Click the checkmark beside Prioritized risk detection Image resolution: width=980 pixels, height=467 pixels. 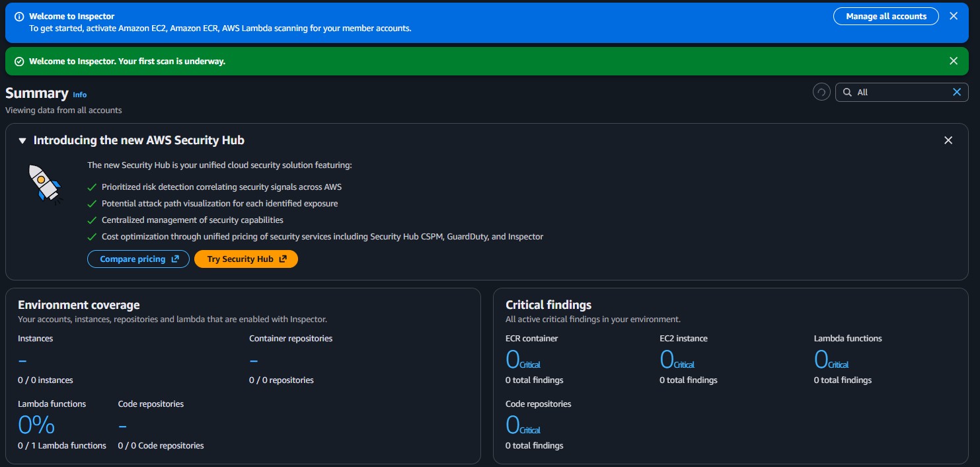91,187
